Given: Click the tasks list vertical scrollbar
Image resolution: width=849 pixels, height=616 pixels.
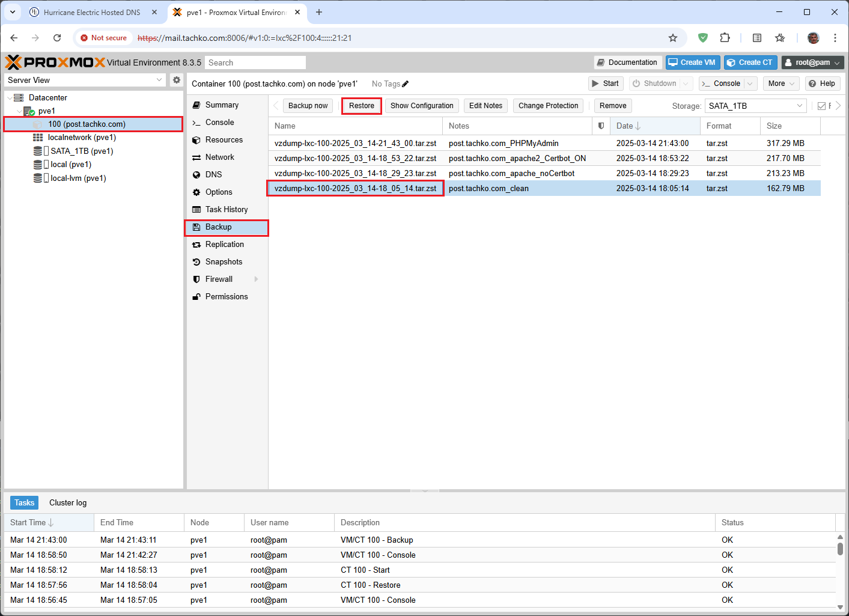Looking at the screenshot, I should (x=840, y=548).
